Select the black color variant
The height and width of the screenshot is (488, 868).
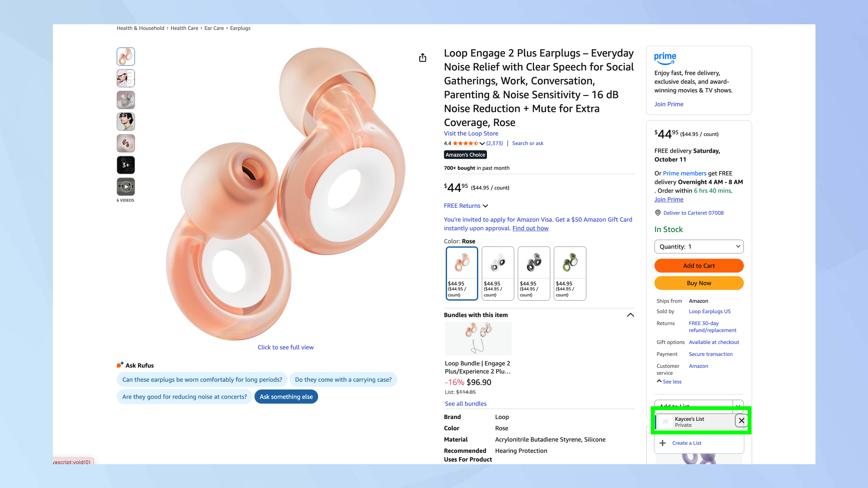click(x=534, y=273)
